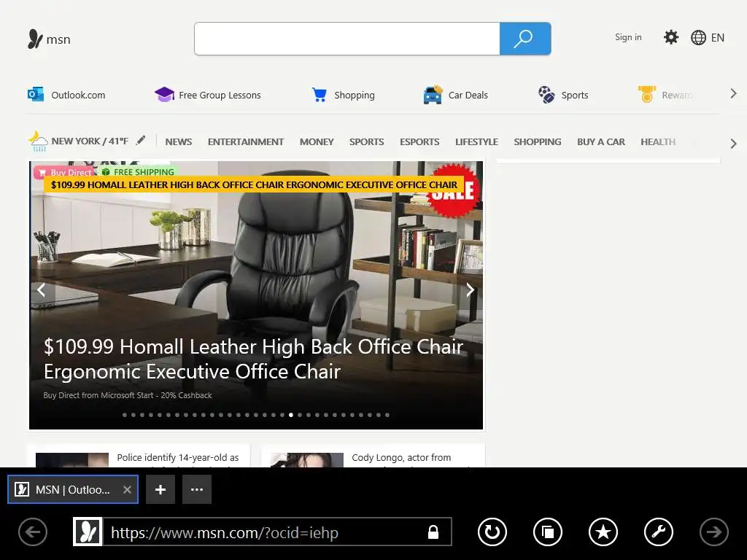Image resolution: width=747 pixels, height=560 pixels.
Task: Select the MONEY category
Action: pos(317,142)
